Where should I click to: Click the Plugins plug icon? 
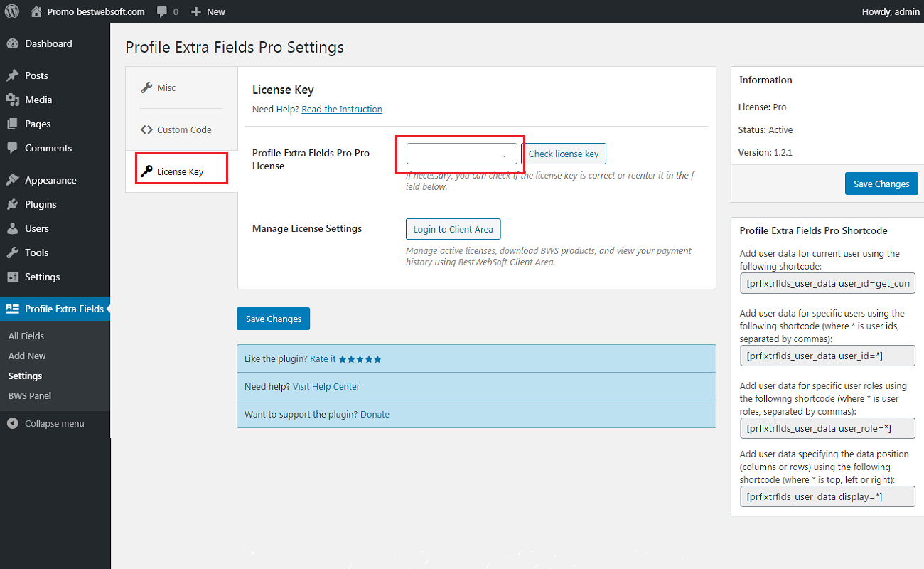pyautogui.click(x=13, y=204)
